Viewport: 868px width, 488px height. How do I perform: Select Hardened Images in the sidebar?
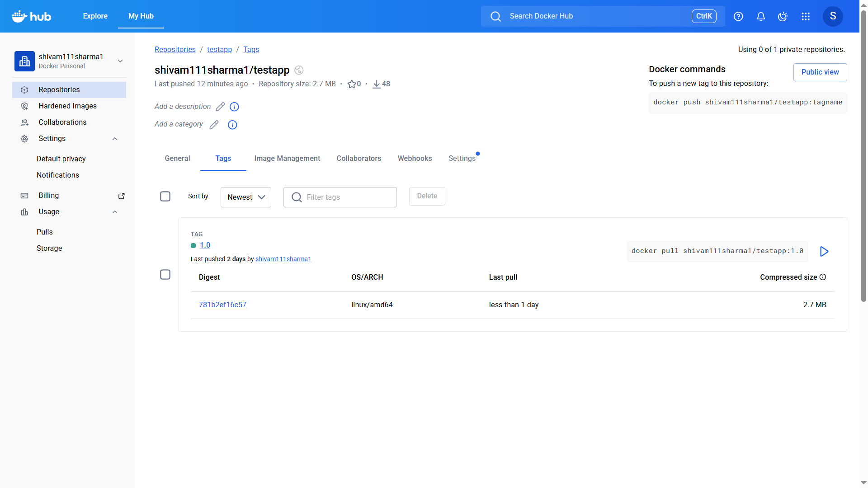coord(67,106)
